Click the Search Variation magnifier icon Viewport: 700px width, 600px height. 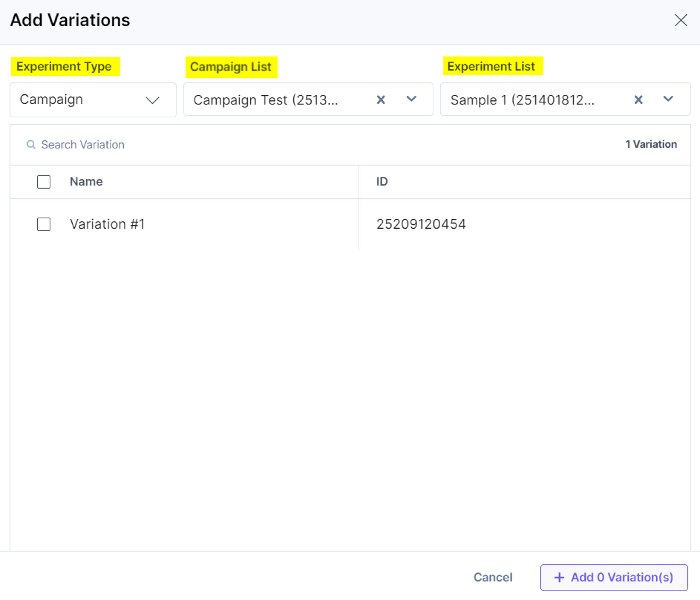(x=31, y=144)
